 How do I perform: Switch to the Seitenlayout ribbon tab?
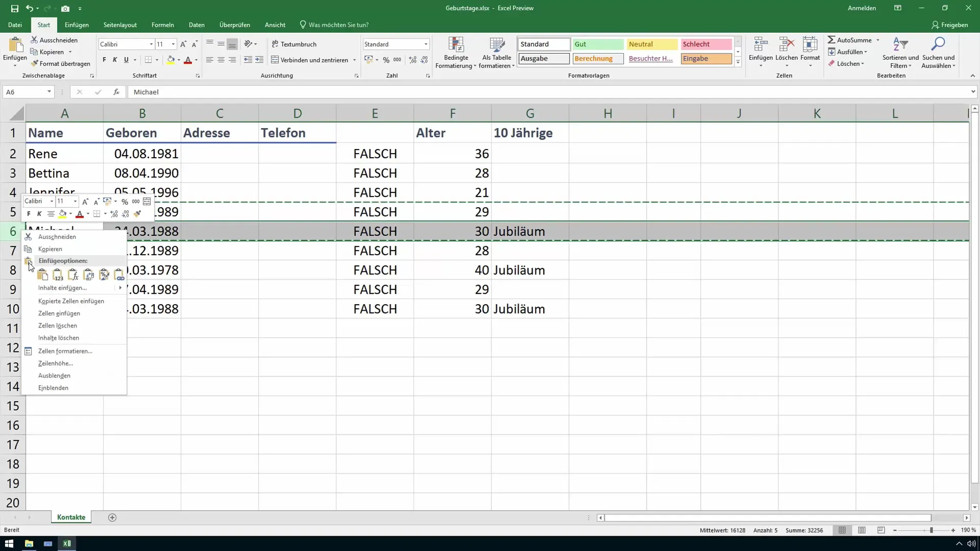click(x=120, y=24)
